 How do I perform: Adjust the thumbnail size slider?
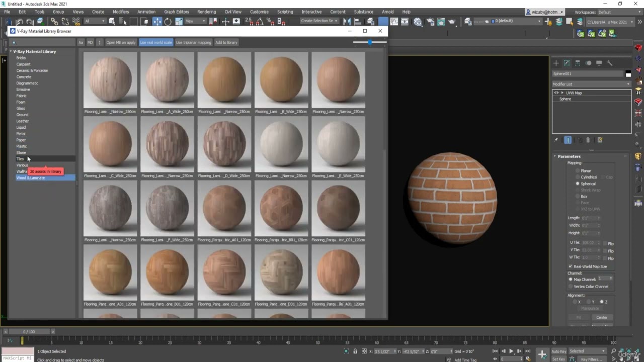[370, 42]
